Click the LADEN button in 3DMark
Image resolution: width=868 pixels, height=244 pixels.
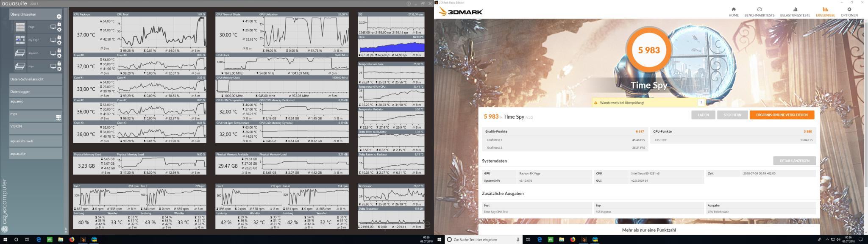point(703,115)
